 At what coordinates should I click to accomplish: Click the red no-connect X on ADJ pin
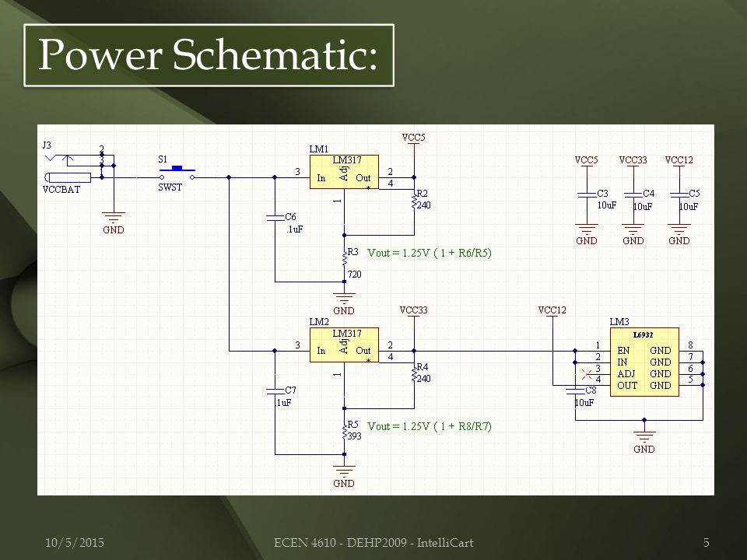[587, 374]
